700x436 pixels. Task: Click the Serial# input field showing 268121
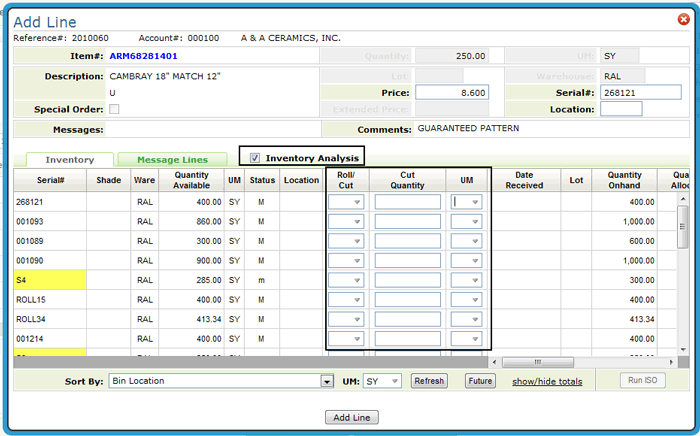[641, 92]
